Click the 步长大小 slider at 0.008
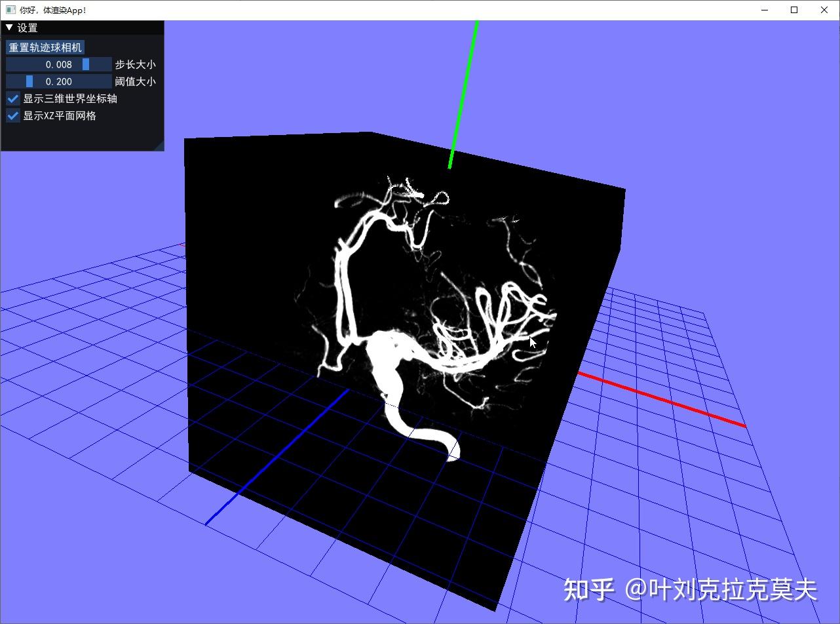Image resolution: width=840 pixels, height=624 pixels. click(59, 64)
